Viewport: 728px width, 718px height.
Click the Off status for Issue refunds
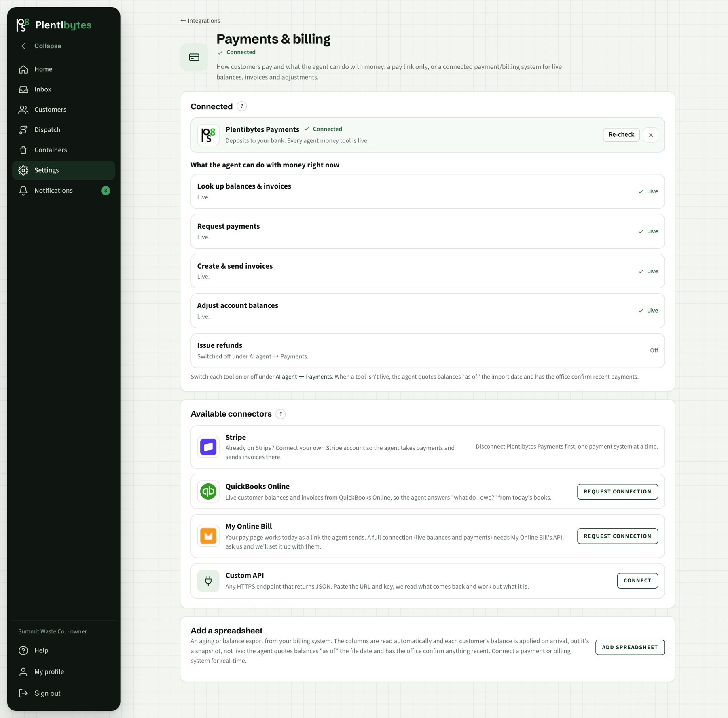(654, 350)
